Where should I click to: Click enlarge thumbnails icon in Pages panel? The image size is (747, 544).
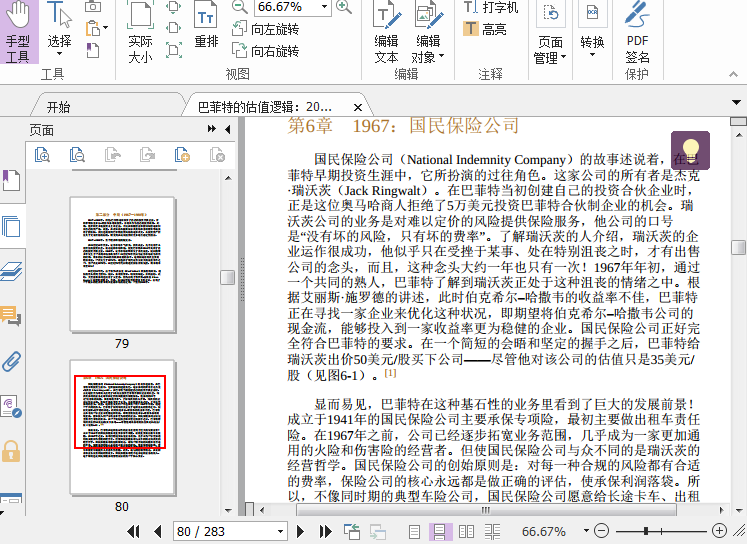click(42, 155)
